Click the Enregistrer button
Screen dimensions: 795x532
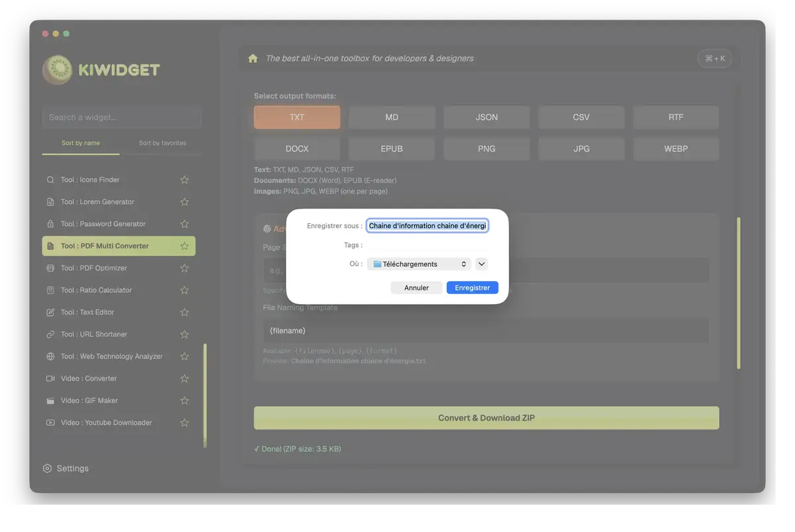point(472,288)
